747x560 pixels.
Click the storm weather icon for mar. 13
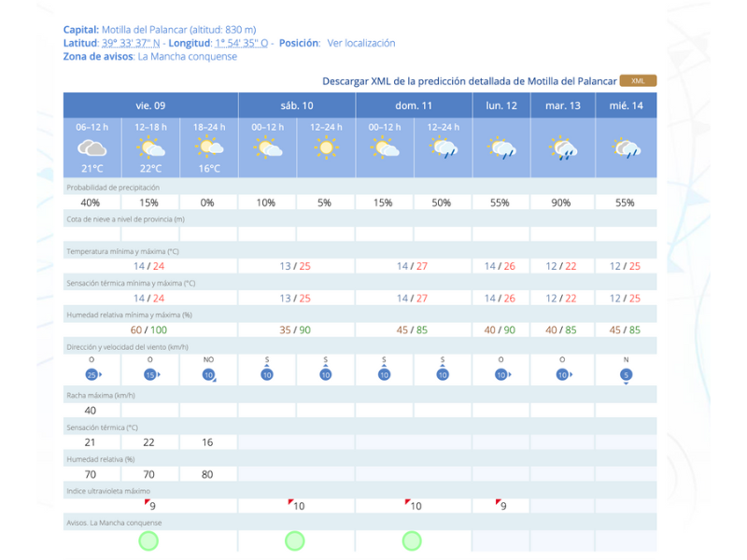point(562,147)
